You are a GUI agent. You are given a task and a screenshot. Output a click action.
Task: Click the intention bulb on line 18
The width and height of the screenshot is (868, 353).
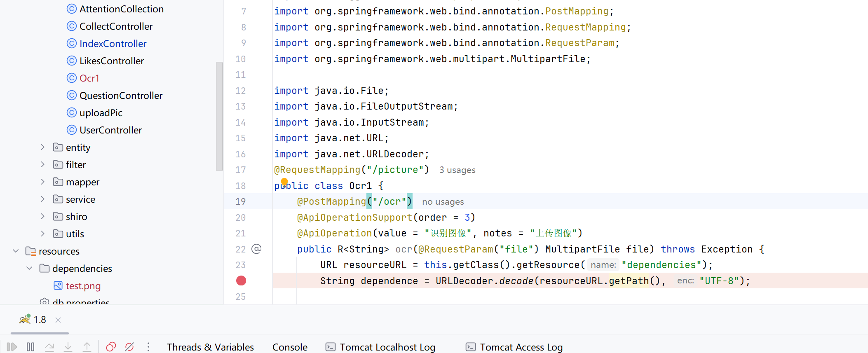(284, 182)
